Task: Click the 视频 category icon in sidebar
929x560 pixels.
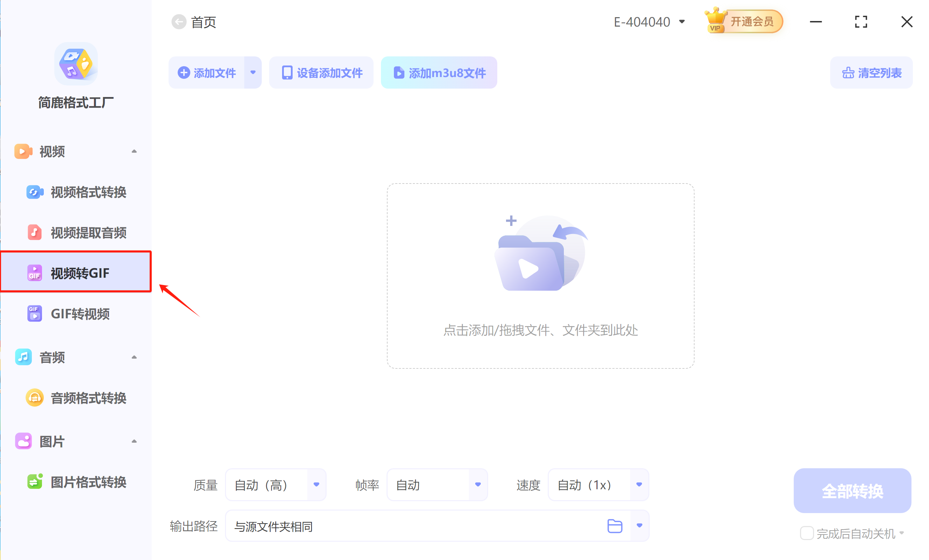Action: (23, 151)
